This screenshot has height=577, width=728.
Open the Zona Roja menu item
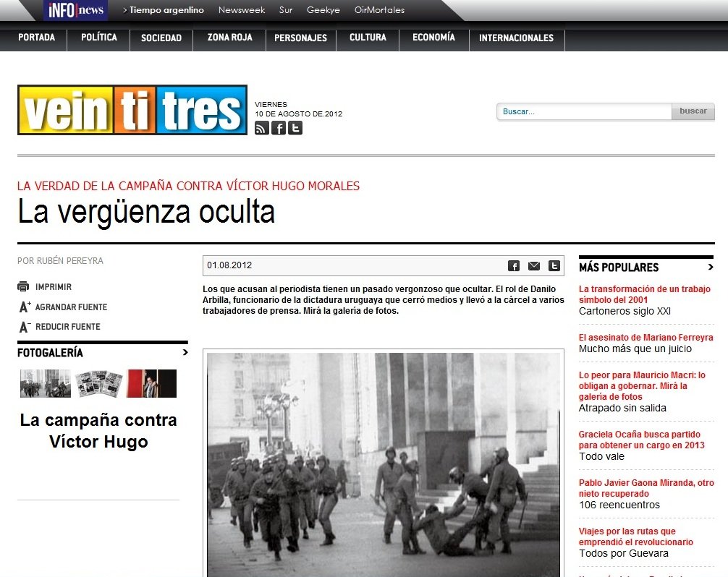click(x=229, y=38)
